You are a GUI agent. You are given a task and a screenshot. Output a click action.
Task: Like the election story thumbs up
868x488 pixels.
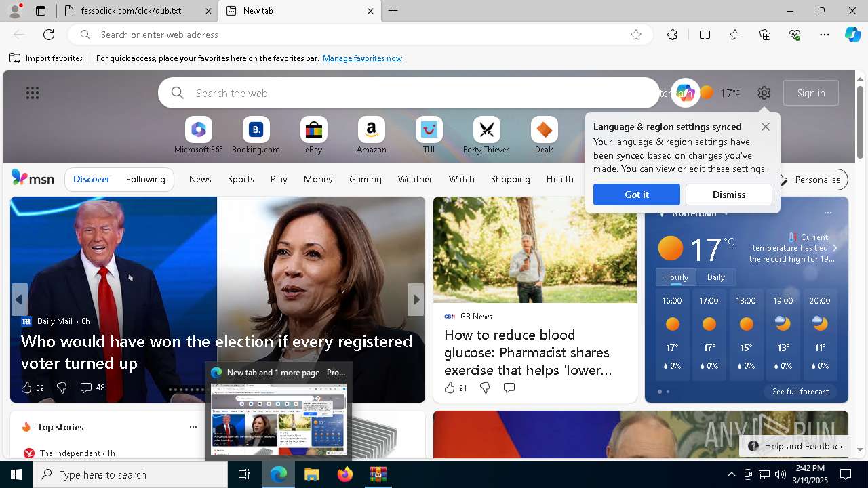[26, 388]
